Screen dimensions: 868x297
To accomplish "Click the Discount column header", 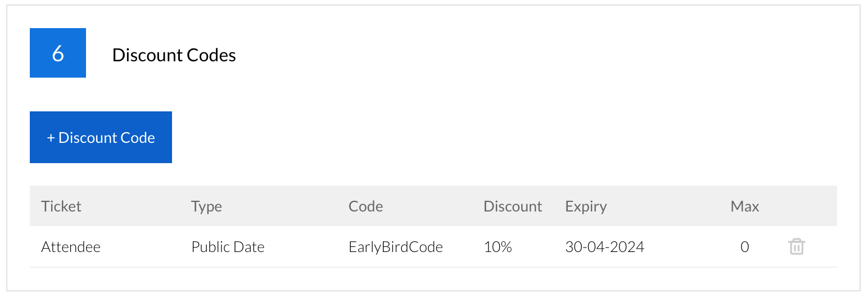I will (512, 206).
